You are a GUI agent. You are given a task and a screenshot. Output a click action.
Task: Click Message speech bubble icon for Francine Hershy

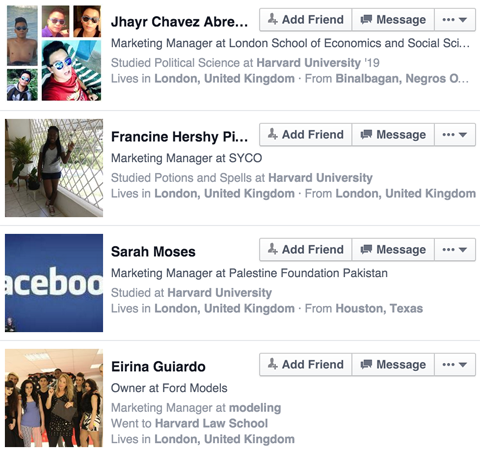[x=366, y=134]
